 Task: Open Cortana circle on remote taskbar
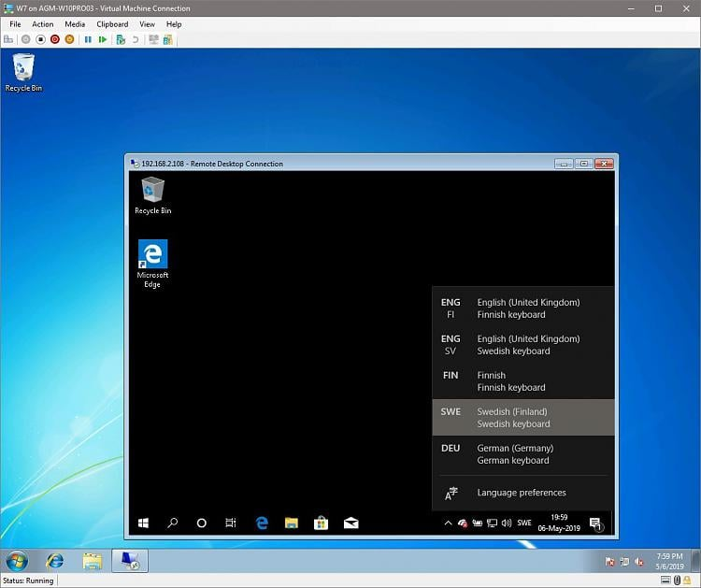[202, 523]
